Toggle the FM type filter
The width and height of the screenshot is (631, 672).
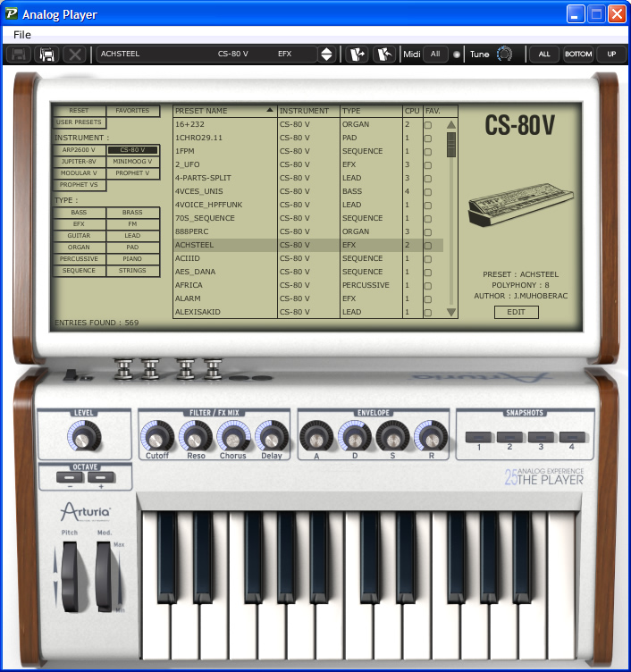pos(132,224)
